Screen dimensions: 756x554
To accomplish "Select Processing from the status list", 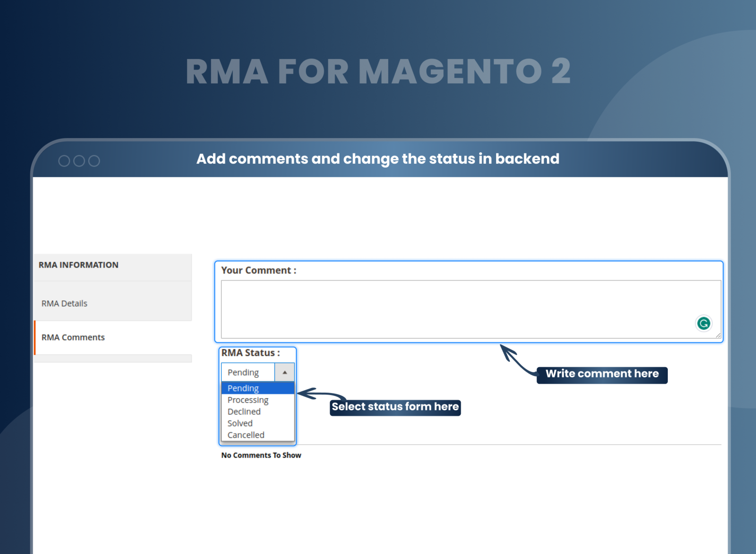I will [248, 400].
